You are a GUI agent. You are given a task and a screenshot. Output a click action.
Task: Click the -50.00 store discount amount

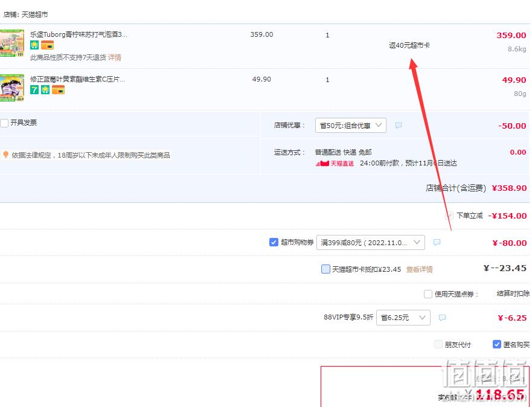(512, 126)
